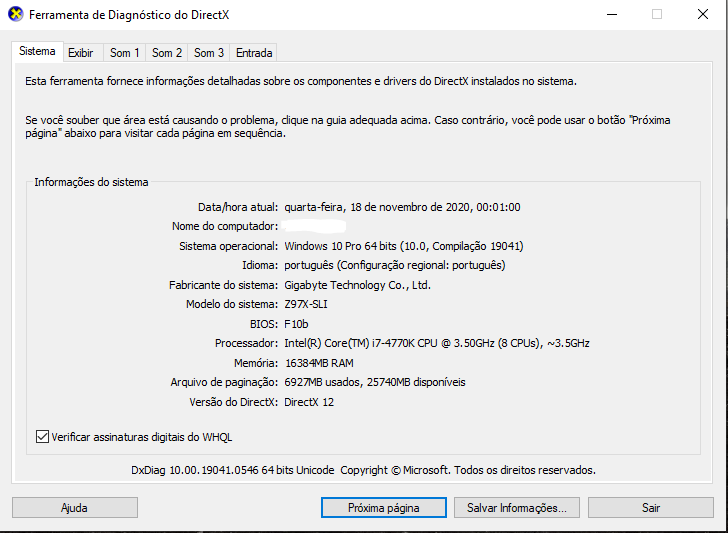Click the Informações do sistema group title
This screenshot has width=728, height=533.
coord(91,182)
